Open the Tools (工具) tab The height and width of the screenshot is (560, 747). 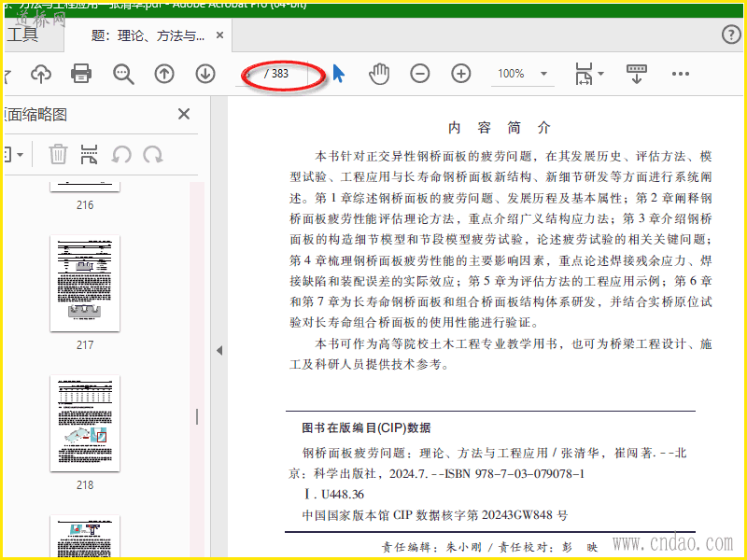point(22,35)
